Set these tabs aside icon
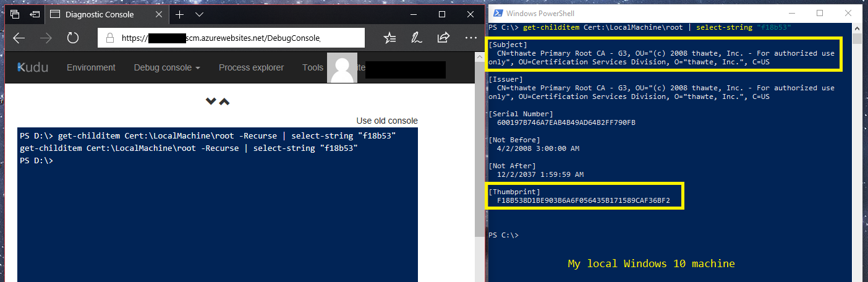 34,14
